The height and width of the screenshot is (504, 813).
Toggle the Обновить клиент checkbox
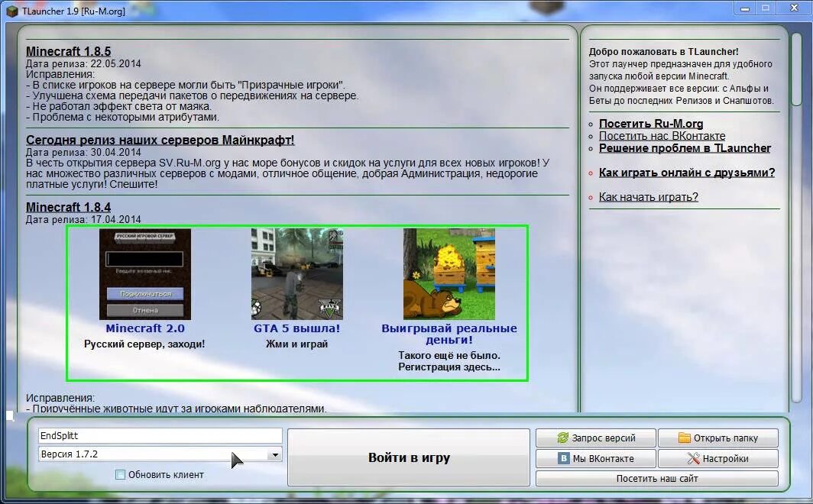[x=120, y=474]
